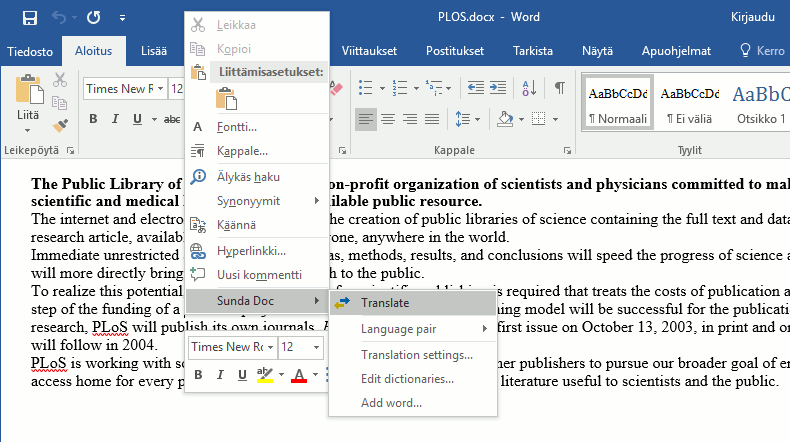Open the mini toolbar font size dropdown

pos(316,347)
